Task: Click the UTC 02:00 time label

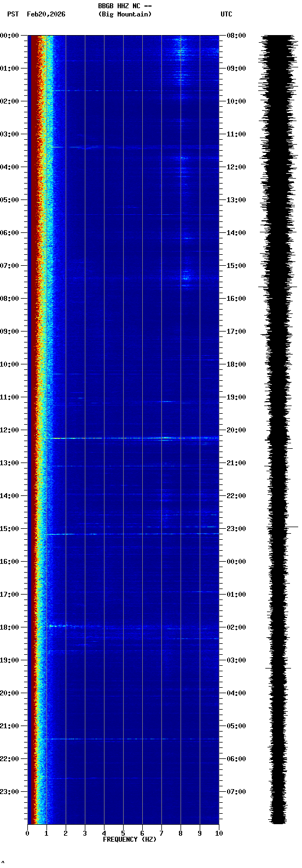Action: tap(236, 627)
